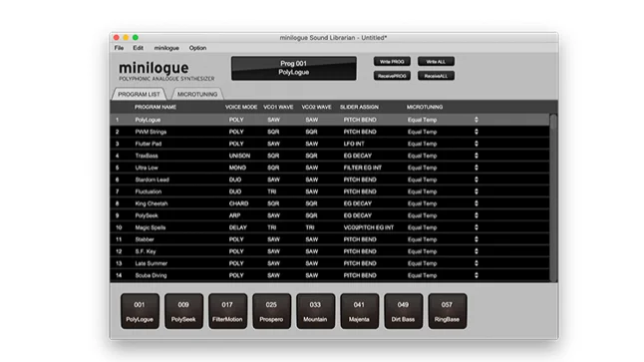Image resolution: width=644 pixels, height=362 pixels.
Task: Select bank button 017 FilterMotion
Action: pyautogui.click(x=227, y=311)
